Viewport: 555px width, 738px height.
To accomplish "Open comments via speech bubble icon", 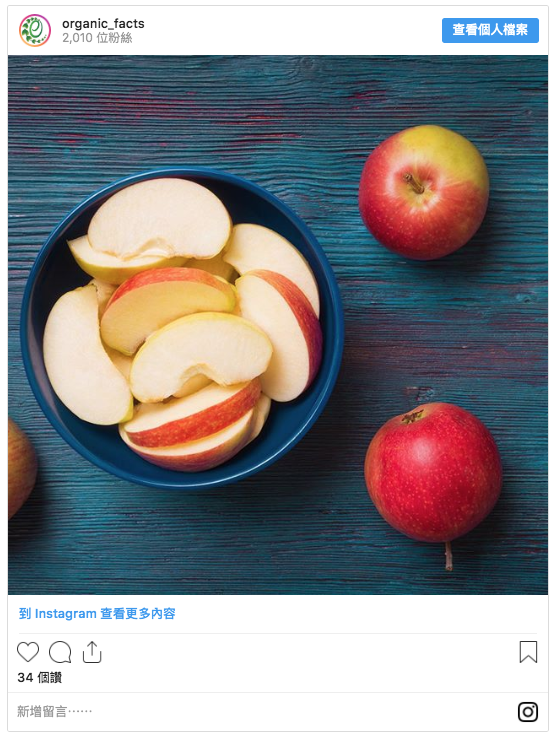I will (60, 652).
